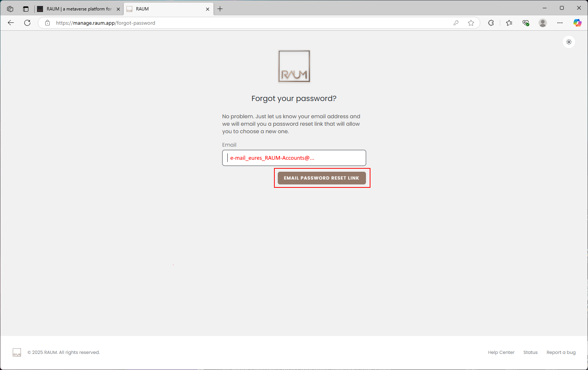Reload the page with the Refresh icon
588x370 pixels.
(x=27, y=23)
